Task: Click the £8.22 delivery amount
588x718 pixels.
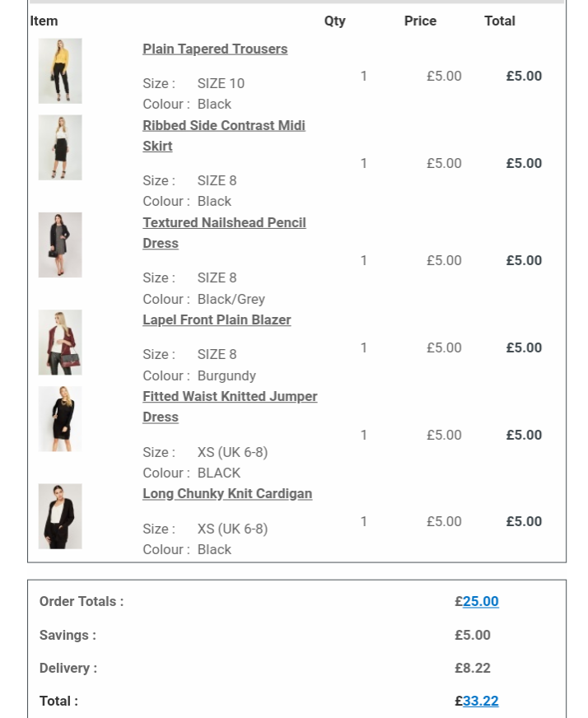Action: [472, 669]
